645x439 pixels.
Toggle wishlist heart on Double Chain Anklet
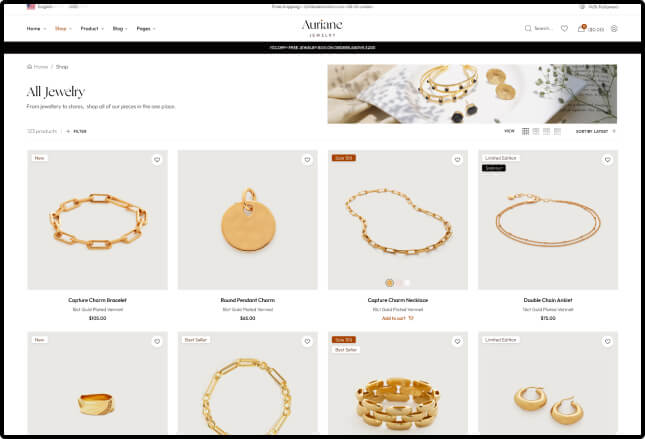pos(608,160)
